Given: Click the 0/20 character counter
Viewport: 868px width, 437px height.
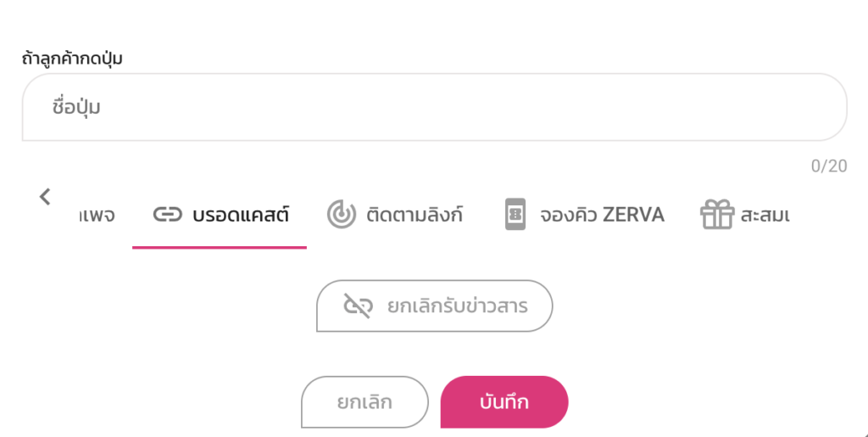Looking at the screenshot, I should [828, 165].
